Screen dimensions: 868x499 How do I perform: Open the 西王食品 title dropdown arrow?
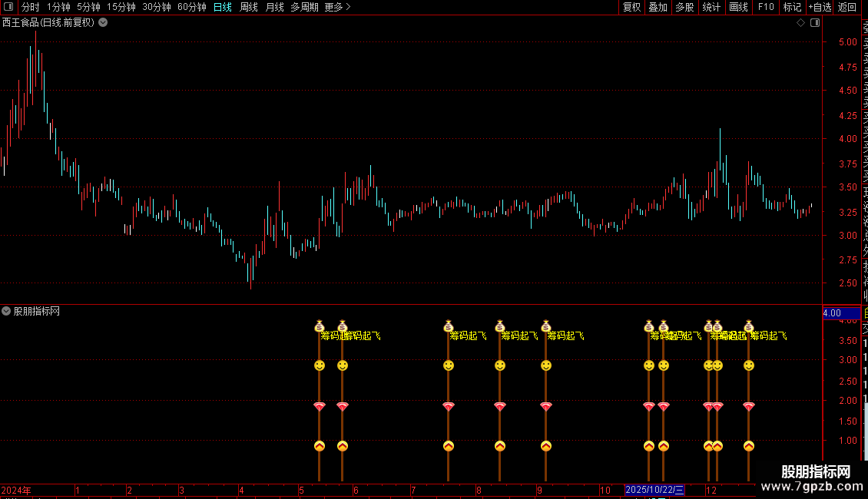[x=103, y=23]
